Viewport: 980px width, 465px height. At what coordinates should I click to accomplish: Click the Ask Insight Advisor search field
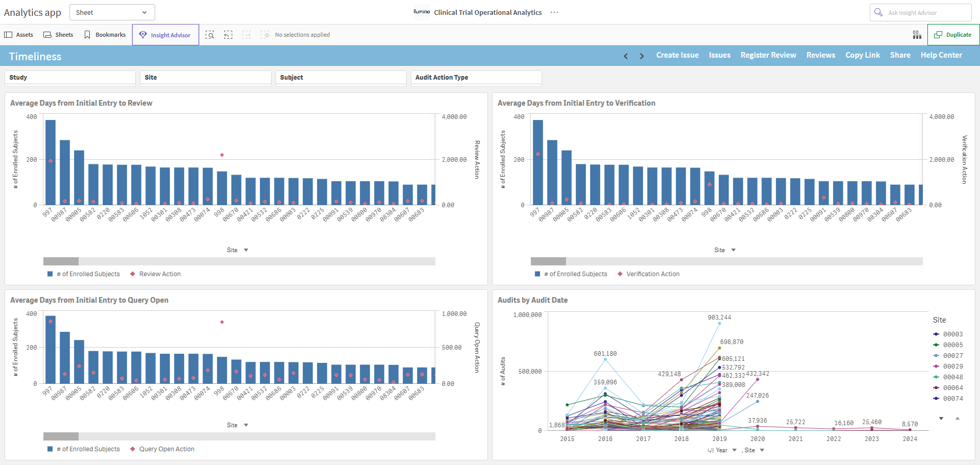[920, 12]
